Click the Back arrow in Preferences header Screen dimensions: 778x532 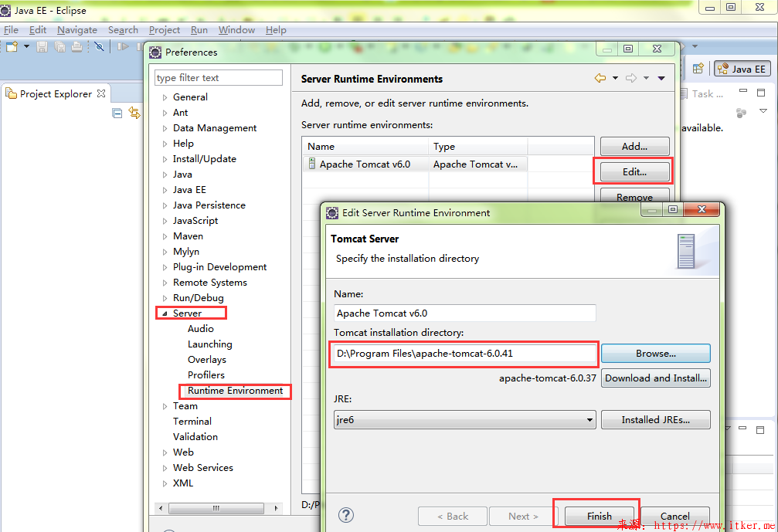coord(600,78)
